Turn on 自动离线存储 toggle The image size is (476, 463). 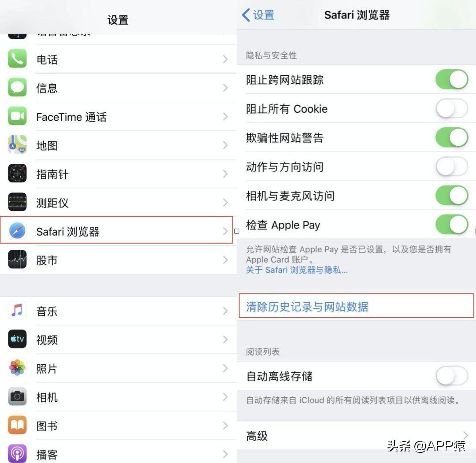452,376
